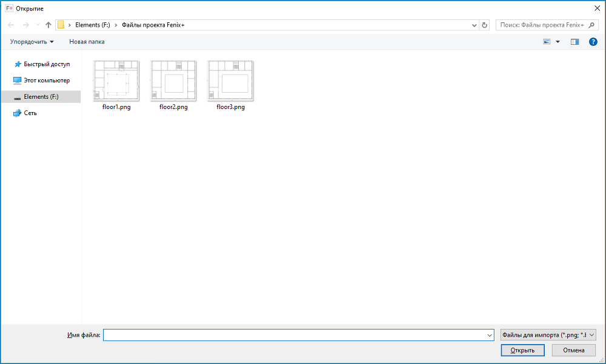Click the F+ application icon in title bar
The width and height of the screenshot is (606, 364).
(9, 8)
